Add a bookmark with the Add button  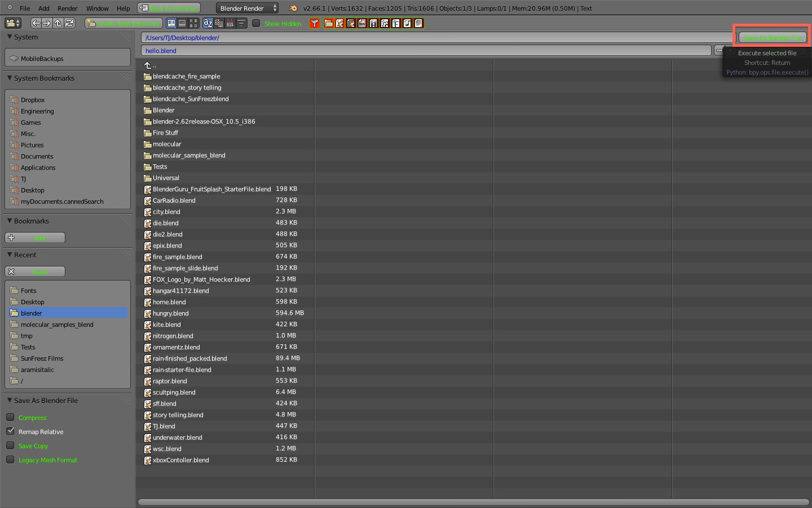(x=35, y=238)
